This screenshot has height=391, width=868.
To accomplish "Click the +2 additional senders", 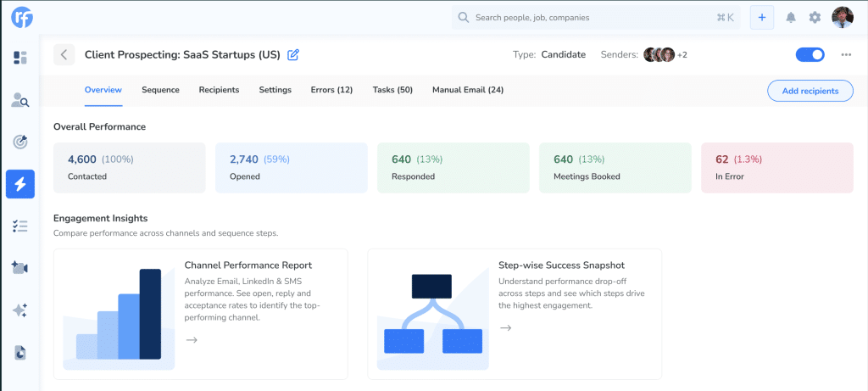I will coord(682,55).
